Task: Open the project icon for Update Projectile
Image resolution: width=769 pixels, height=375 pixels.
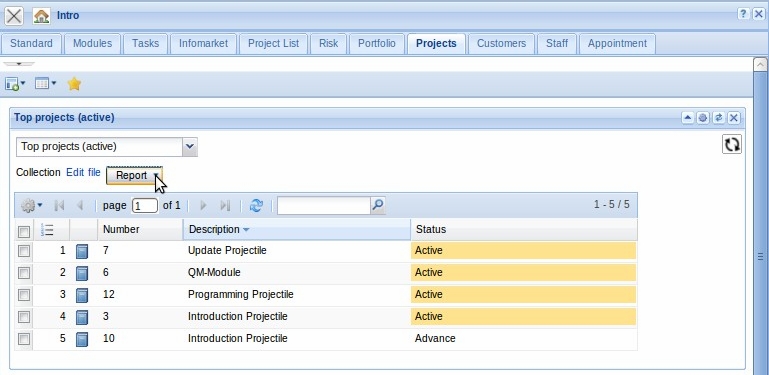Action: (82, 251)
